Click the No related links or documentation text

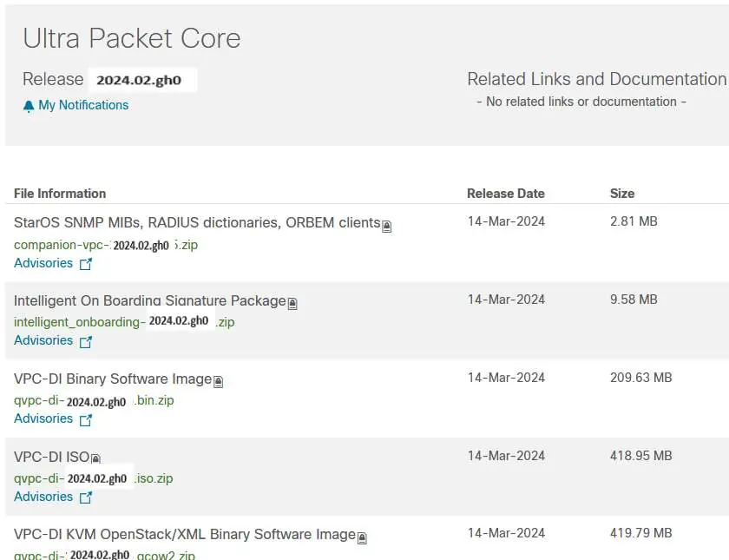pos(581,102)
